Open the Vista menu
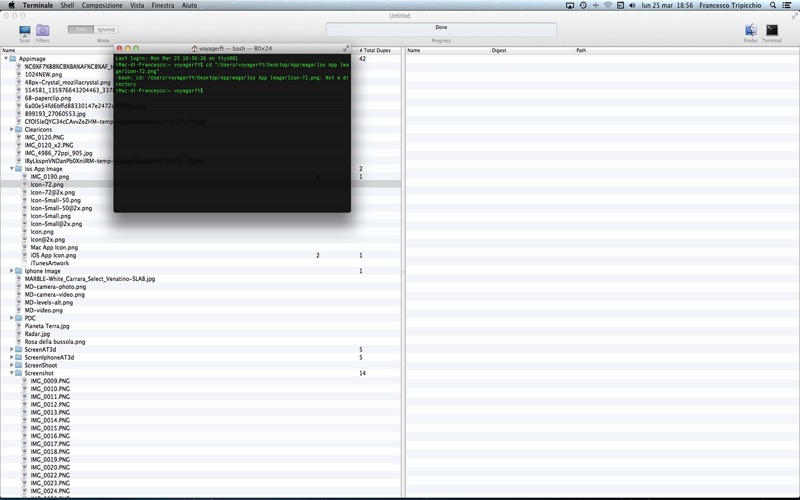Screen dimensions: 800x500 (x=137, y=5)
